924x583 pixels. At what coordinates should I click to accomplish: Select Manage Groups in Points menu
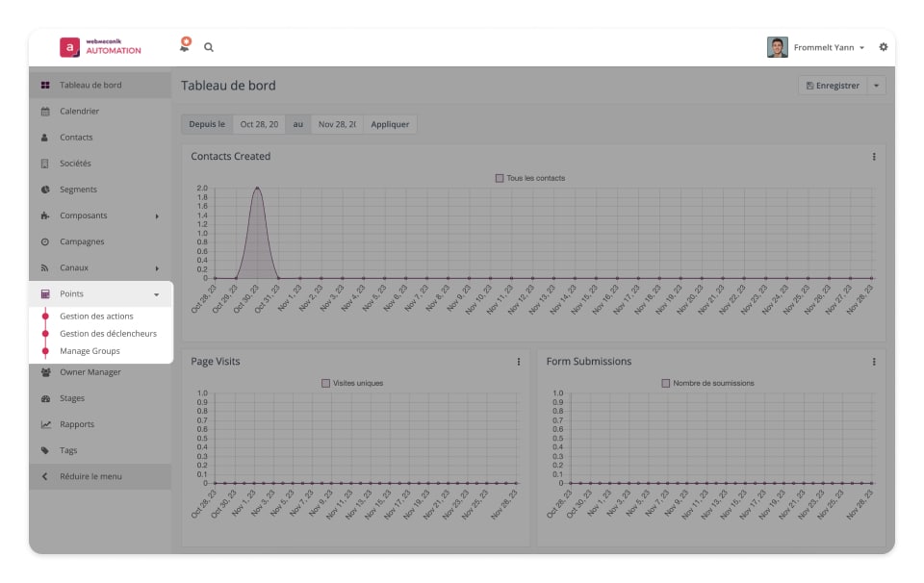tap(90, 351)
